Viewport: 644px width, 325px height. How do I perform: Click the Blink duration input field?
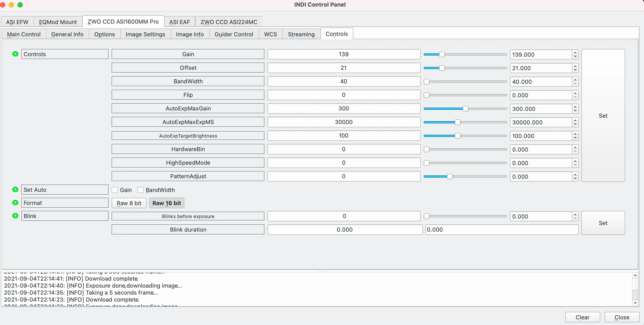502,230
